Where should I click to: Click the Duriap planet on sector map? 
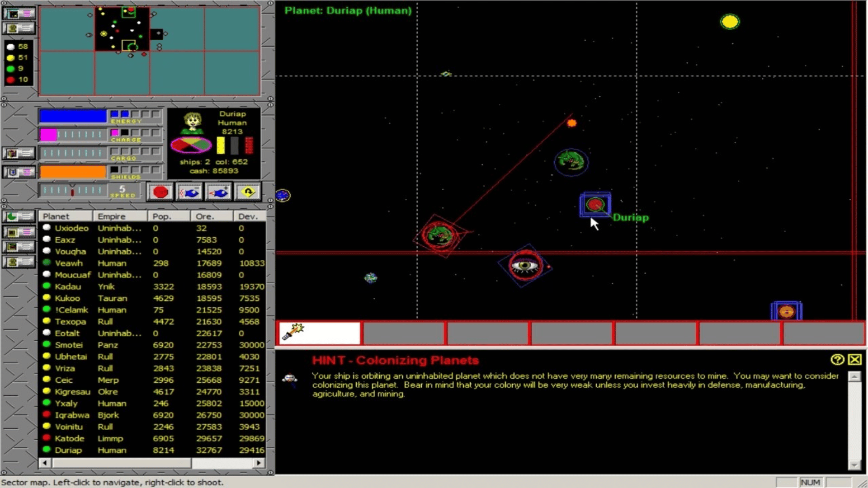point(595,205)
